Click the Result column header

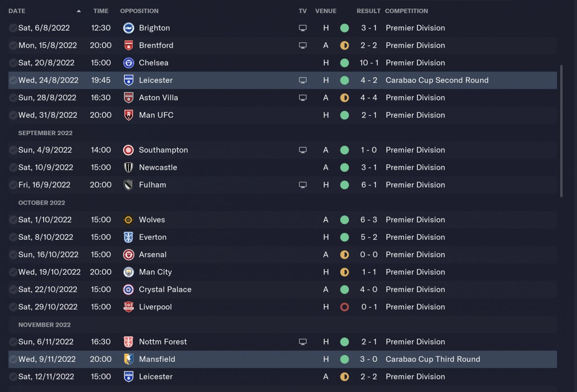[x=368, y=11]
